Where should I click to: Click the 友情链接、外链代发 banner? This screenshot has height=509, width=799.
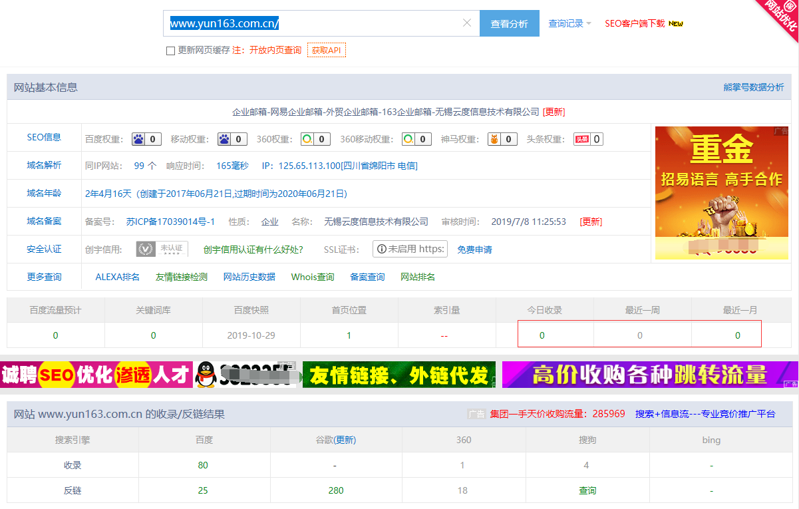point(399,375)
